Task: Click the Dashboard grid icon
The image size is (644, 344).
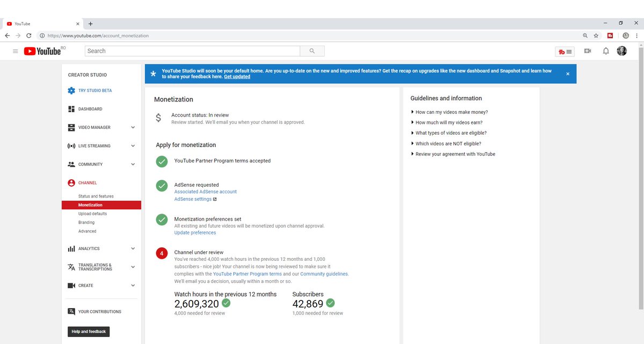Action: 71,109
